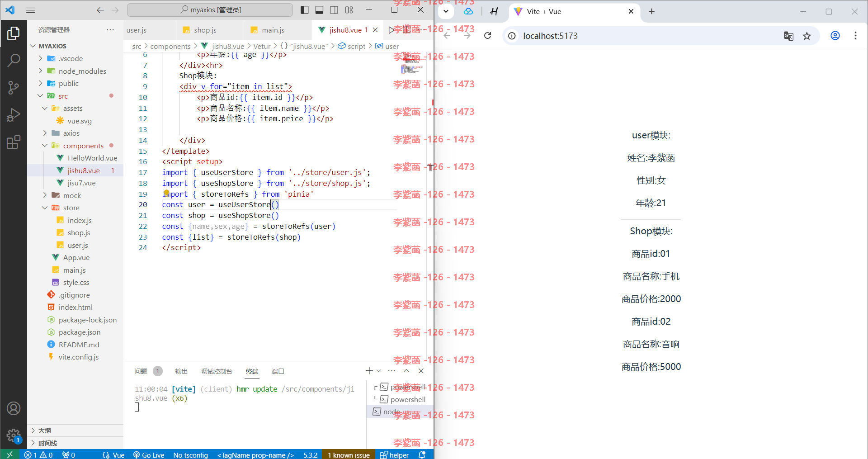
Task: Open the Search view in activity bar
Action: click(14, 60)
